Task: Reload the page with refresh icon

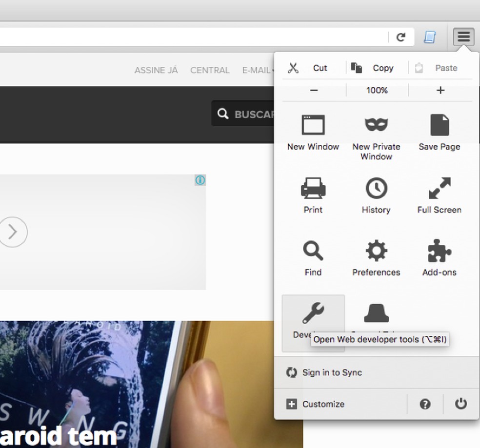Action: 400,37
